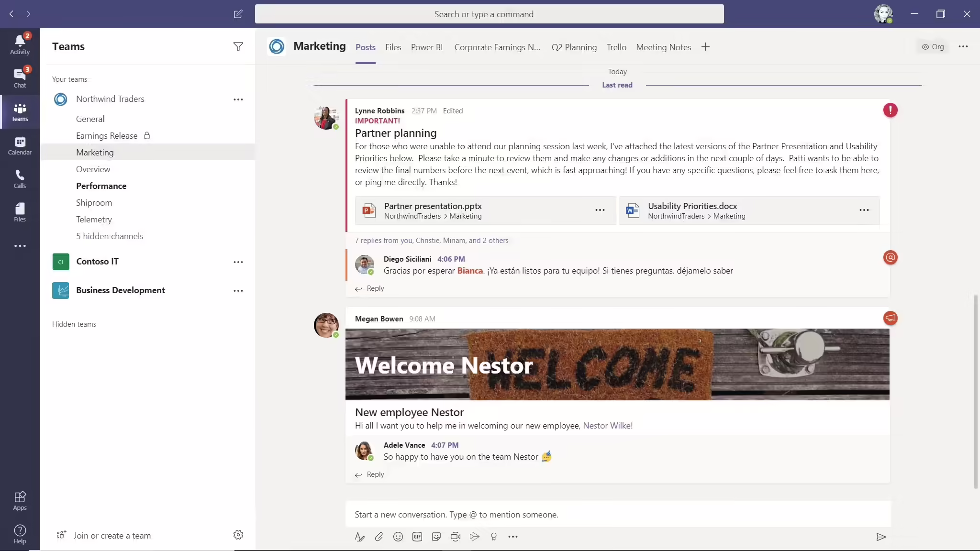Open more options for Northwind Traders team
The height and width of the screenshot is (551, 980).
[238, 99]
